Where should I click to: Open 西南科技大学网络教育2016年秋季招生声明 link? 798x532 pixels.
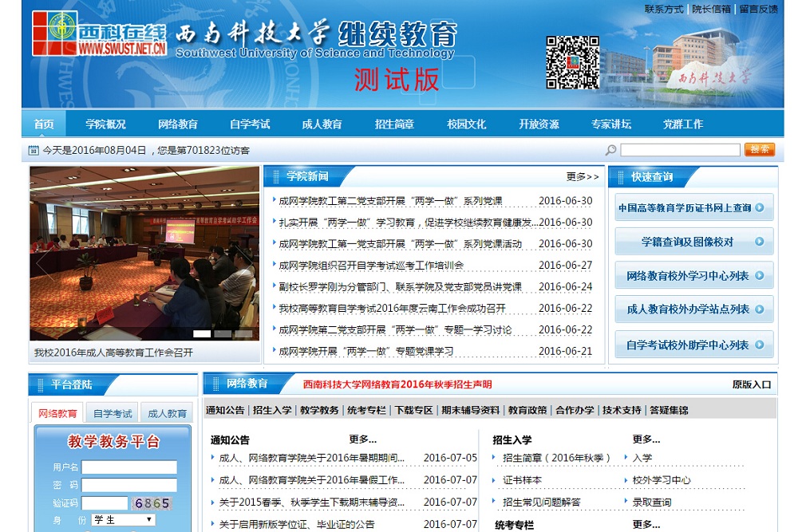(397, 384)
